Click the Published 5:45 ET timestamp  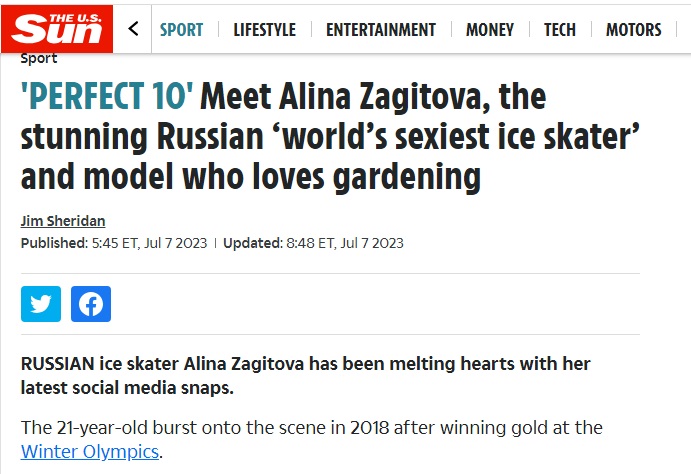coord(114,243)
